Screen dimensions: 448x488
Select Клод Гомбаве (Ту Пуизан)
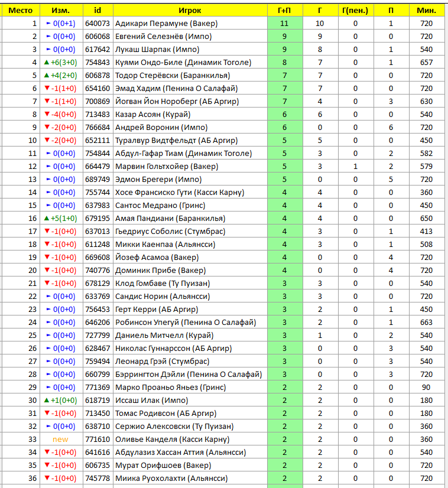pyautogui.click(x=163, y=283)
